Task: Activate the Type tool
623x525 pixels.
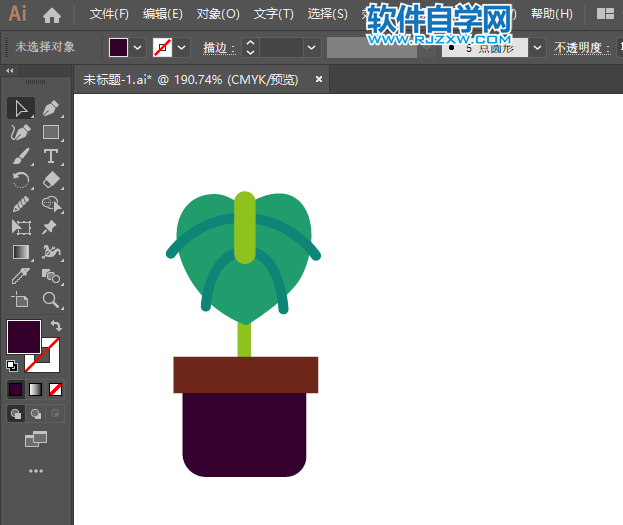Action: pyautogui.click(x=51, y=156)
